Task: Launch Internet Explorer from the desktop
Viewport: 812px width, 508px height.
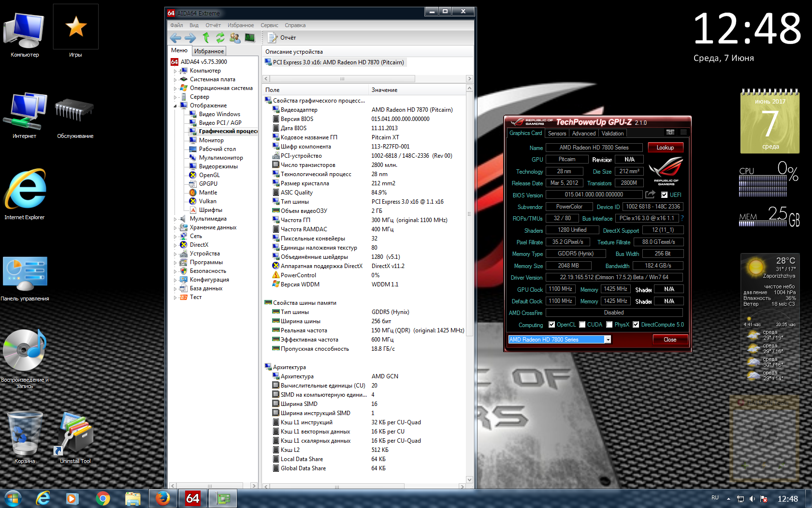Action: tap(25, 194)
